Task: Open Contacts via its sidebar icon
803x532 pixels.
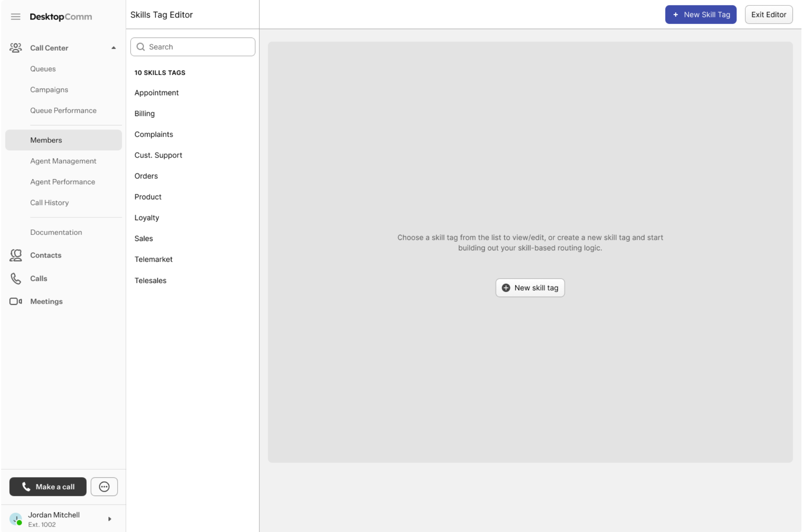Action: (15, 255)
